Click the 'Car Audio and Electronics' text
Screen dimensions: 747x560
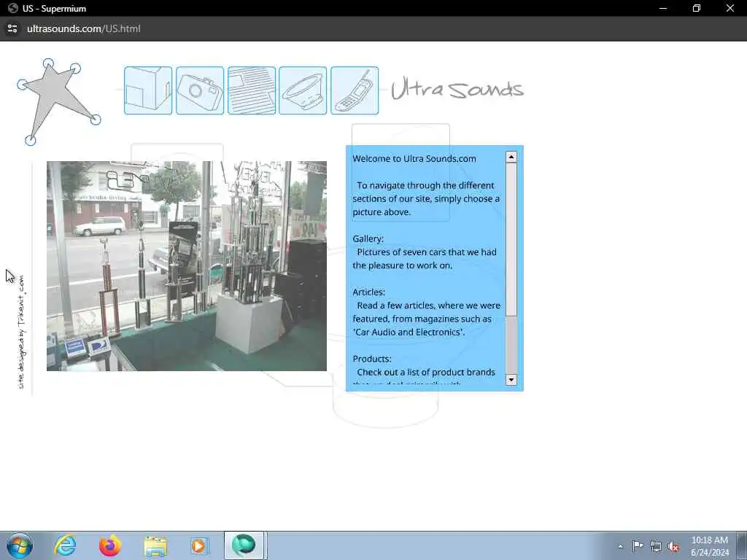click(409, 332)
